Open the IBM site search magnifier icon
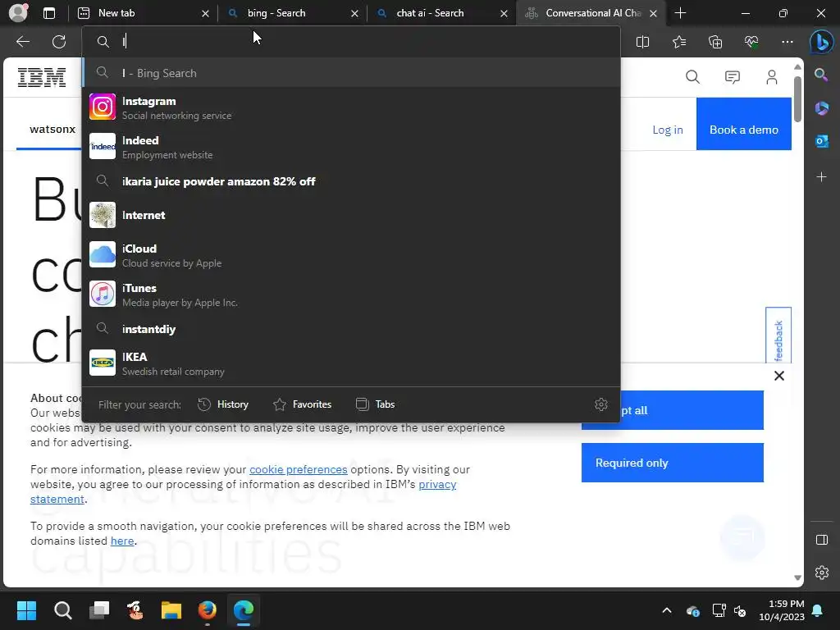 point(692,77)
